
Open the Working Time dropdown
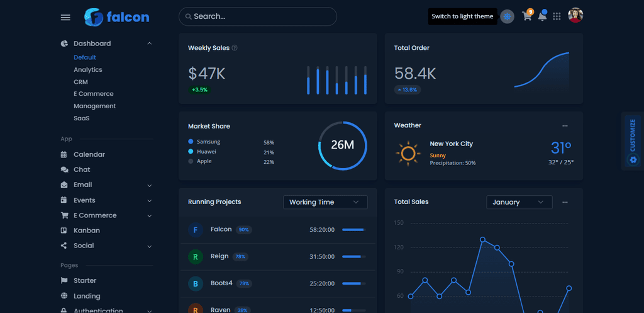(x=325, y=202)
